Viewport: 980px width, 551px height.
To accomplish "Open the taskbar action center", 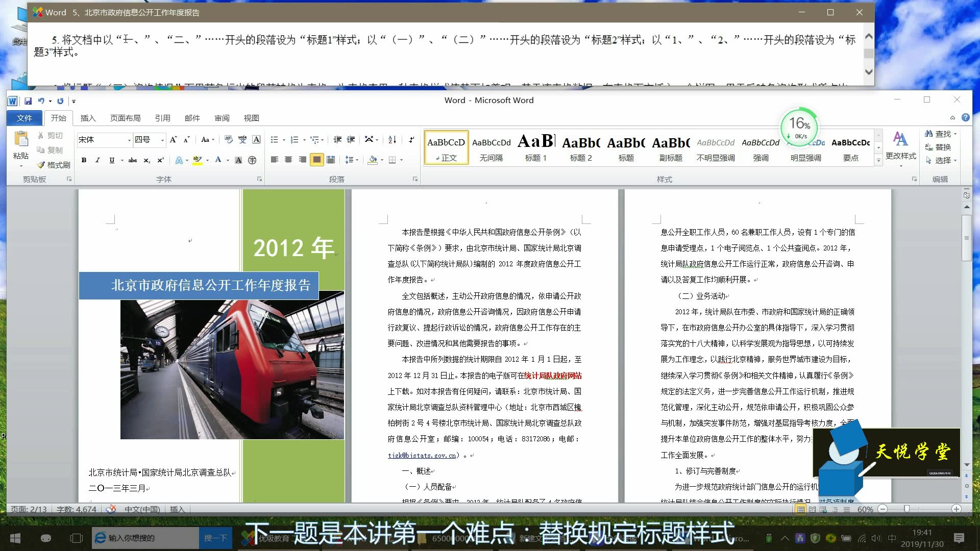I will [959, 538].
